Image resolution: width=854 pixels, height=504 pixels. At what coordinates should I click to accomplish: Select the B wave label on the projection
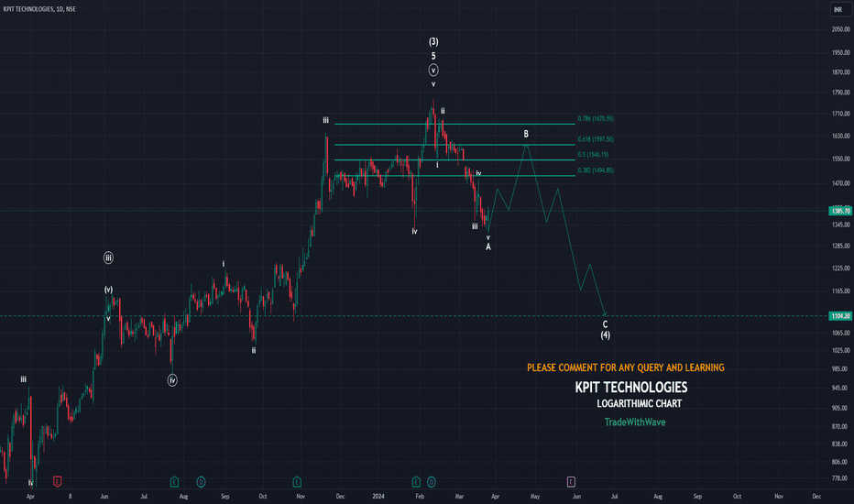coord(526,134)
